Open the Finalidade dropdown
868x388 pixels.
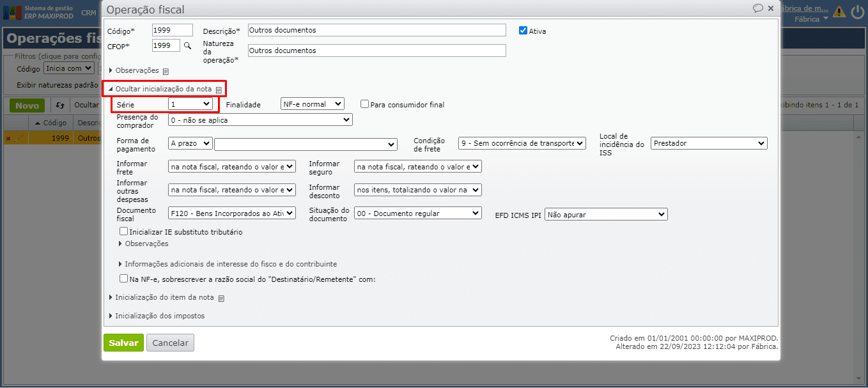(313, 104)
